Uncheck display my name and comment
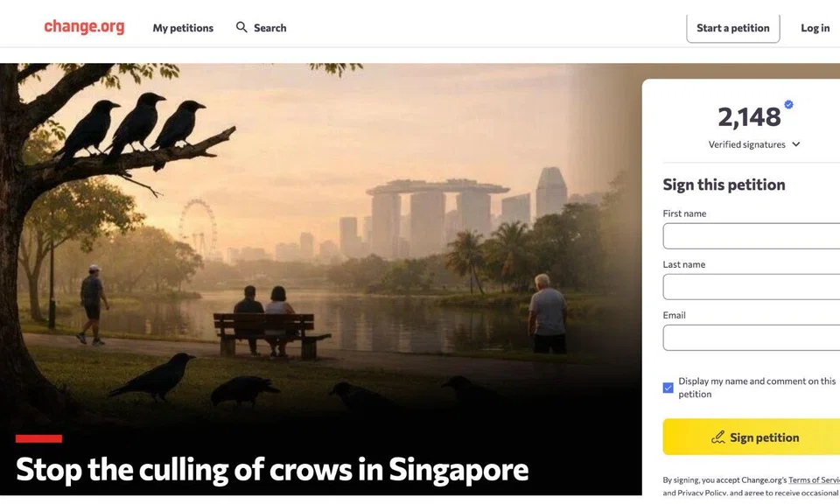The height and width of the screenshot is (504, 840). [668, 387]
